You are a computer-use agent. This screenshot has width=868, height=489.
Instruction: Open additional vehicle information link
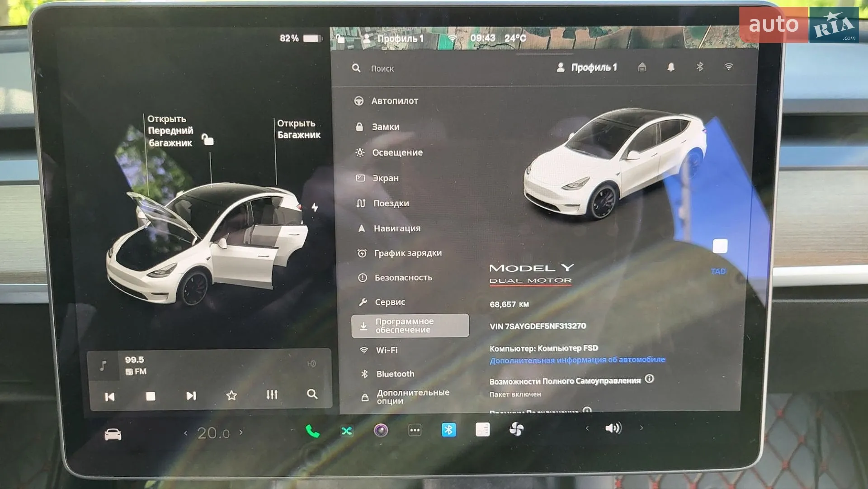click(x=577, y=360)
